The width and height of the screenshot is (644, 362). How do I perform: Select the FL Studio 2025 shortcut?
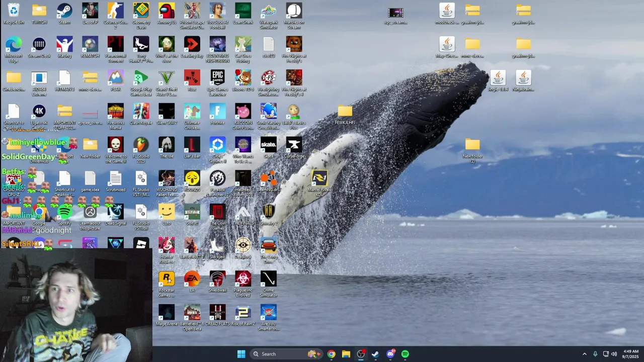141,150
